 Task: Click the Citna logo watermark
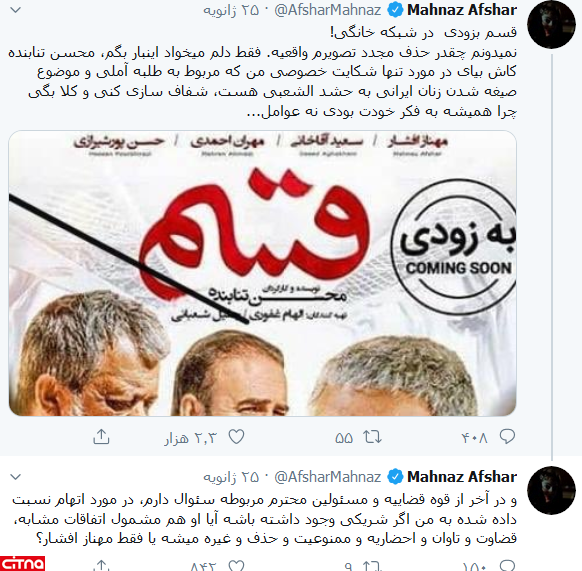click(22, 563)
